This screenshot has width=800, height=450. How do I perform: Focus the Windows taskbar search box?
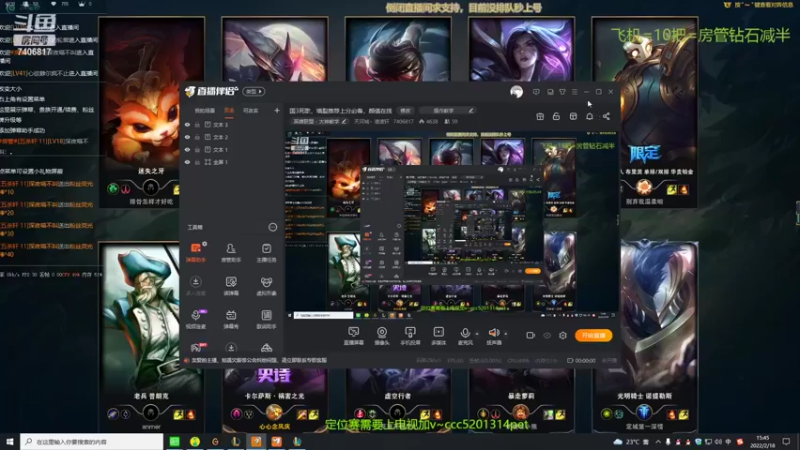92,442
